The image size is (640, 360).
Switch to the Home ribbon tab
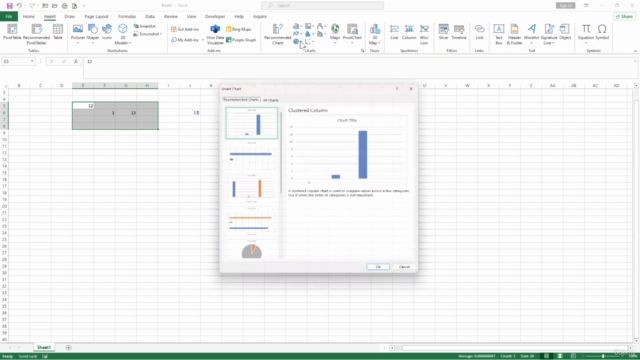coord(29,16)
